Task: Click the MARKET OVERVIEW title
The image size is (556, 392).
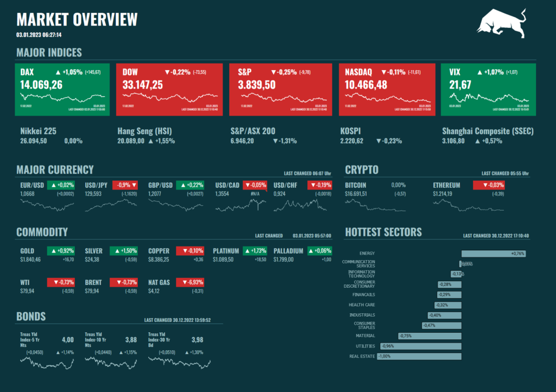Action: [x=77, y=20]
